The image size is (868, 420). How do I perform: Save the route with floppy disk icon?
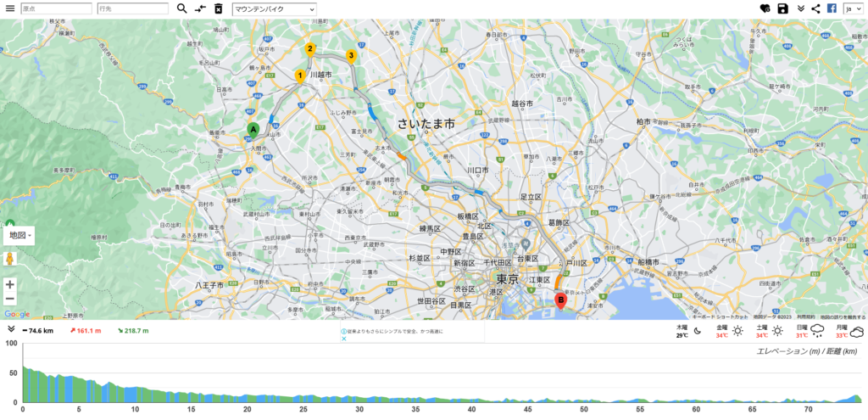tap(783, 8)
